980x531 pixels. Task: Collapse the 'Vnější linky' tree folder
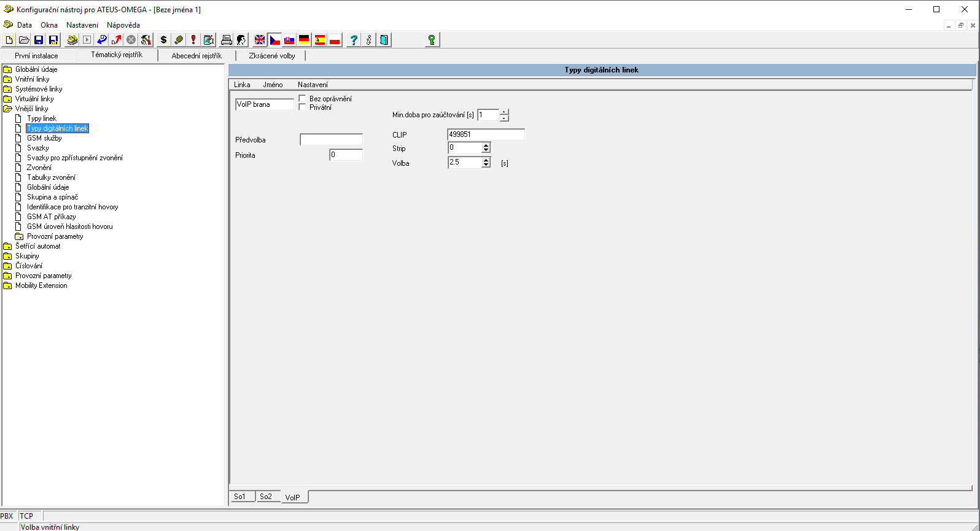pos(7,109)
